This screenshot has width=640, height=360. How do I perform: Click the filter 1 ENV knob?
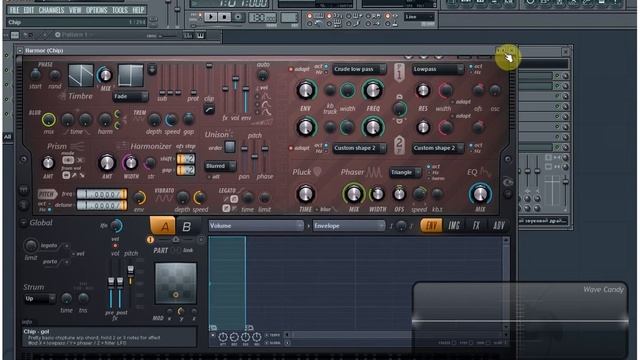[306, 91]
